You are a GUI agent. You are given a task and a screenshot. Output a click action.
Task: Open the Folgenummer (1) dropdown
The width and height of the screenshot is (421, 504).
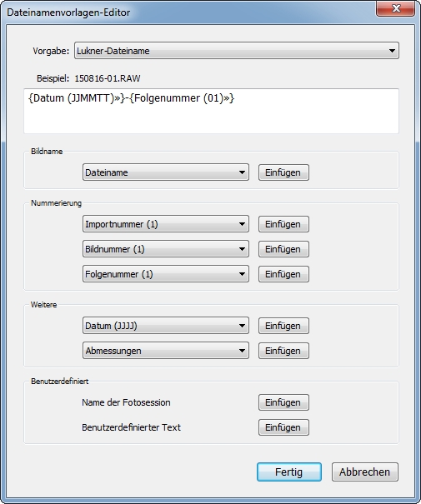coord(166,274)
